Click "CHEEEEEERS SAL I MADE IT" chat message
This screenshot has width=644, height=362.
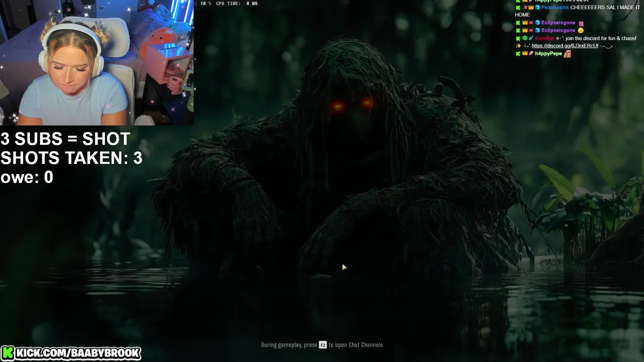click(605, 8)
